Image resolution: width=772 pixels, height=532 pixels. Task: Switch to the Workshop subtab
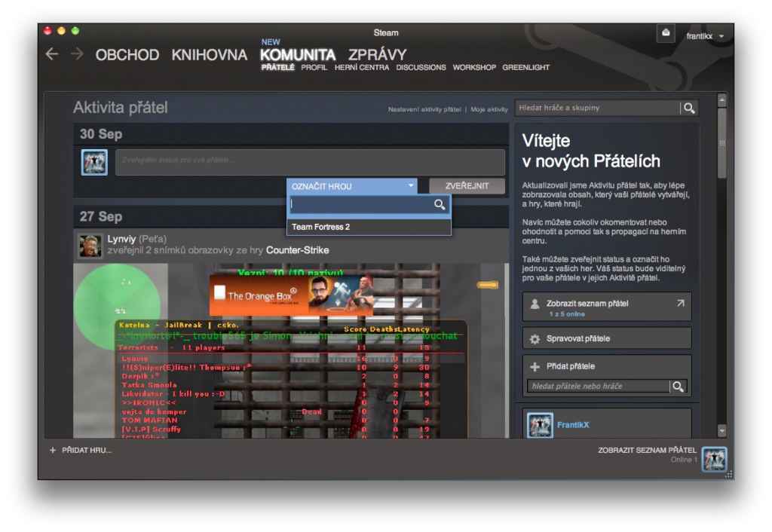tap(474, 68)
